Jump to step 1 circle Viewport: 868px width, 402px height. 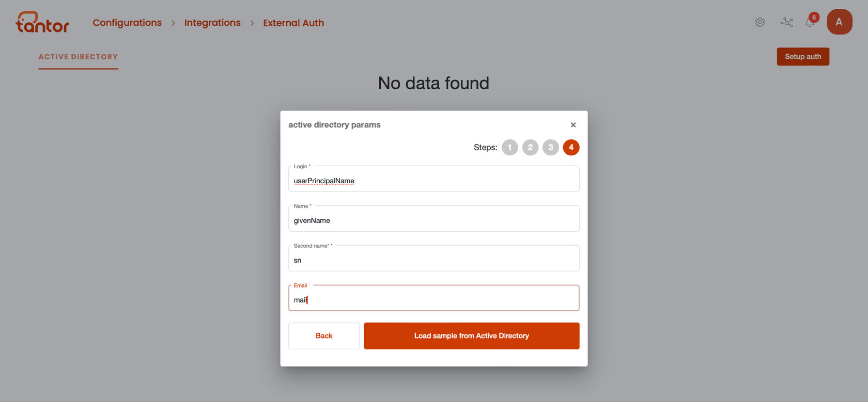coord(509,148)
